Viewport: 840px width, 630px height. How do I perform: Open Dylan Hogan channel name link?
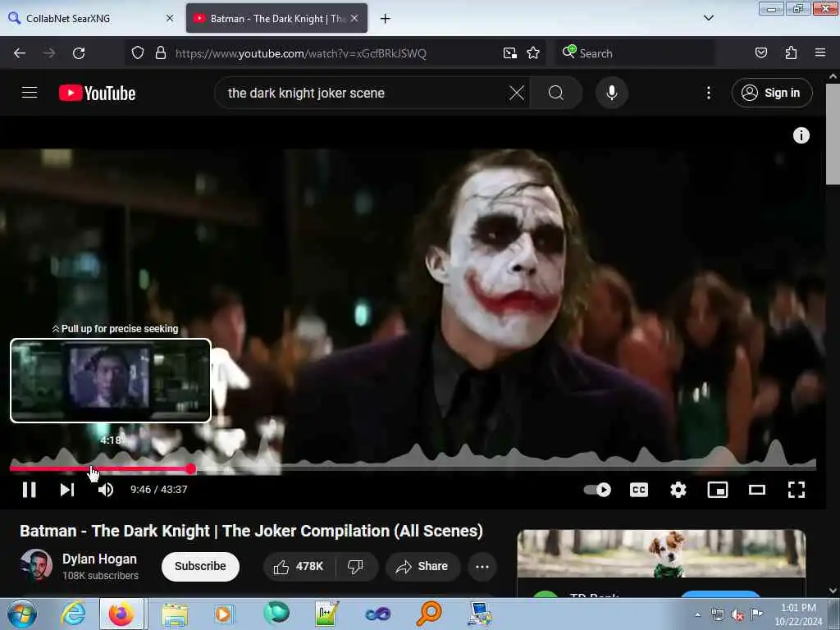coord(99,559)
